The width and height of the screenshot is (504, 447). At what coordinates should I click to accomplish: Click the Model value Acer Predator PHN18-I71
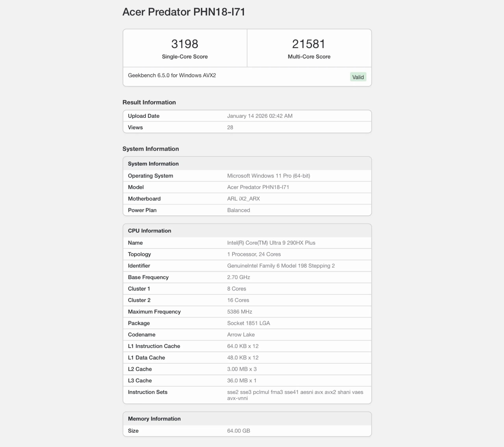pyautogui.click(x=258, y=187)
